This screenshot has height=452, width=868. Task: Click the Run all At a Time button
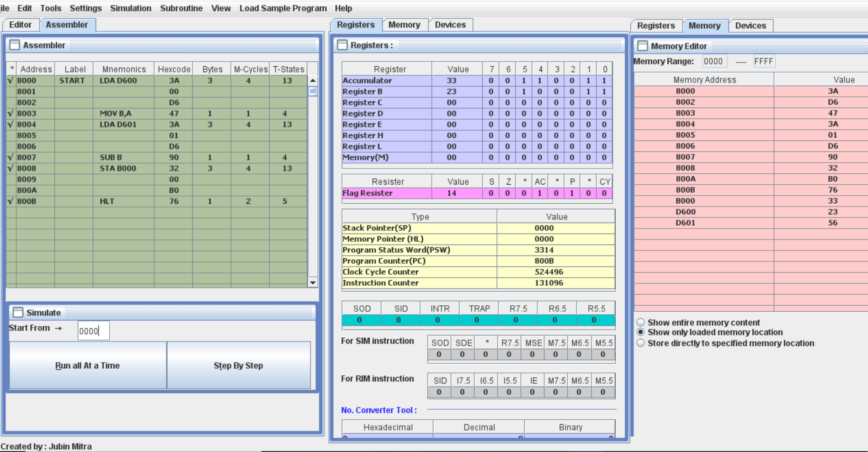point(87,365)
